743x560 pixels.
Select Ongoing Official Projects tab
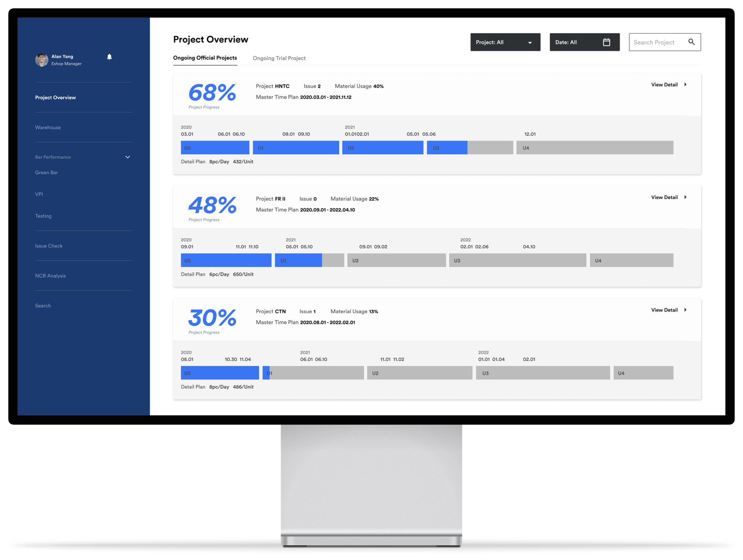[205, 58]
